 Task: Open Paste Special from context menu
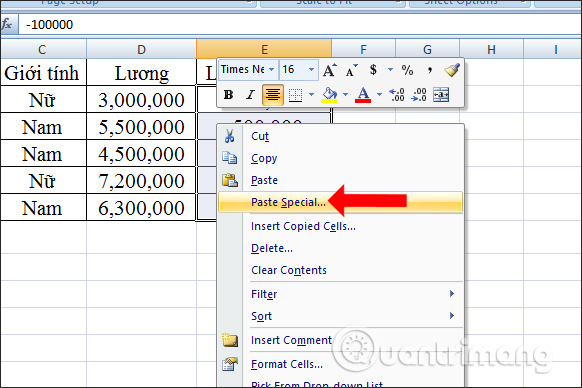pos(340,202)
